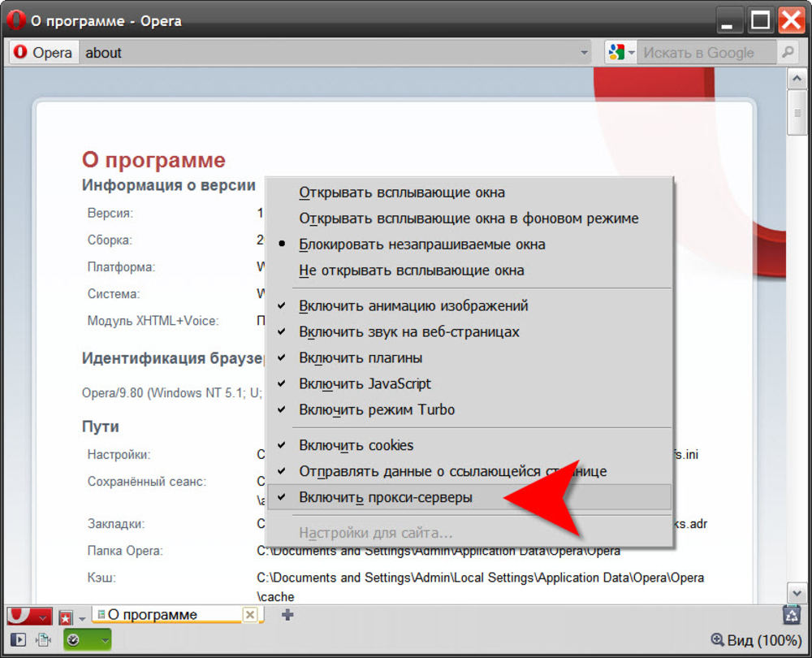The image size is (812, 658).
Task: Click the Папка Opera: label
Action: [125, 550]
